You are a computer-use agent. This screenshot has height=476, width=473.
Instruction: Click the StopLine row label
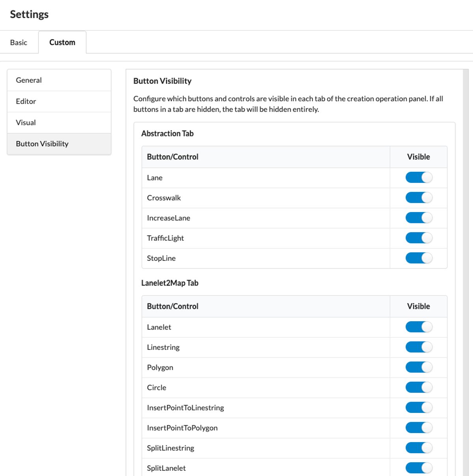161,258
